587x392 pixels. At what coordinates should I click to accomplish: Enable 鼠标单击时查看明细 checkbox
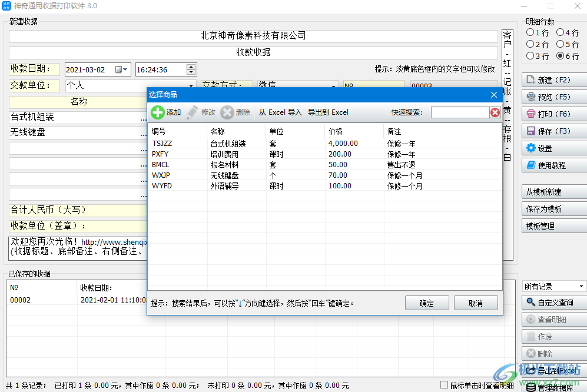(x=445, y=386)
